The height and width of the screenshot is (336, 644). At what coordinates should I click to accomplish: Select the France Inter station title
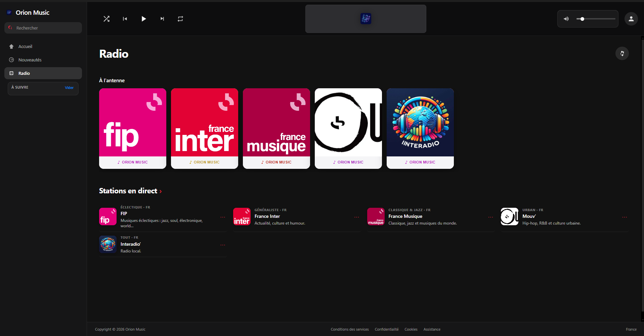[267, 217]
